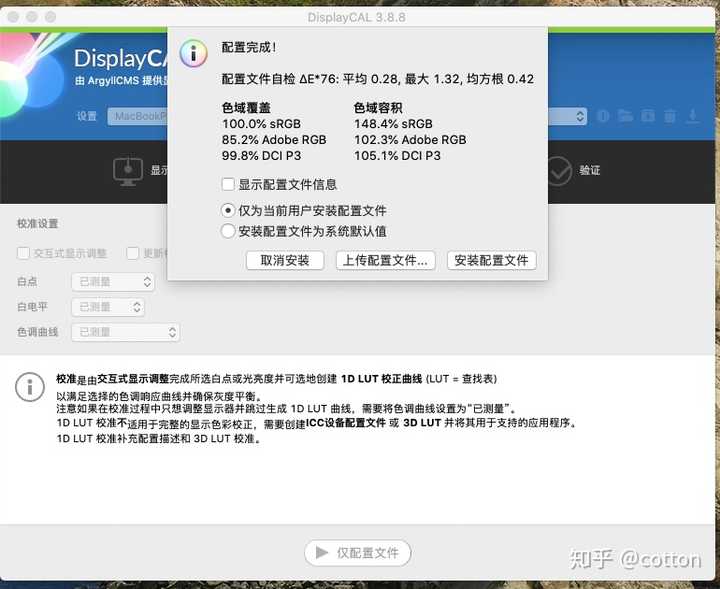Click the 色域覆盖 column header
This screenshot has width=720, height=589.
point(246,108)
